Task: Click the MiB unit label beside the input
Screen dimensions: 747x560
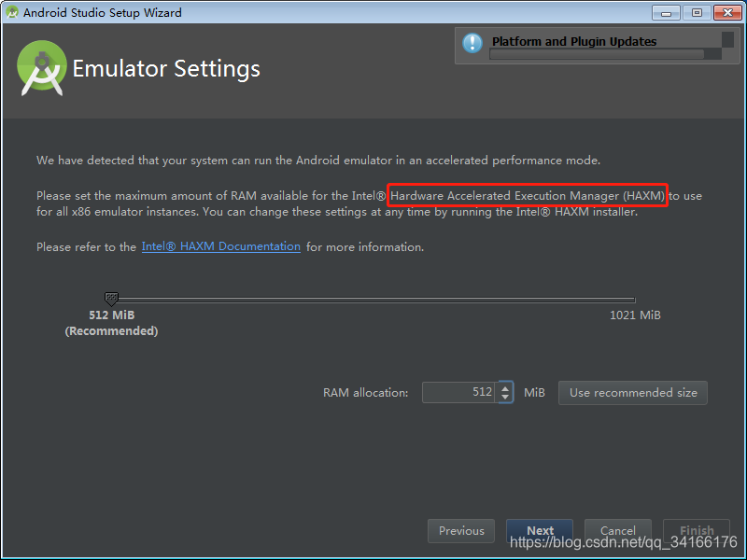Action: pyautogui.click(x=534, y=393)
